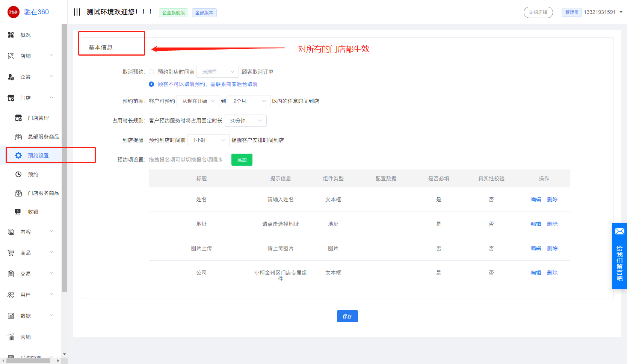Delete the 图片上传 row

coord(552,248)
